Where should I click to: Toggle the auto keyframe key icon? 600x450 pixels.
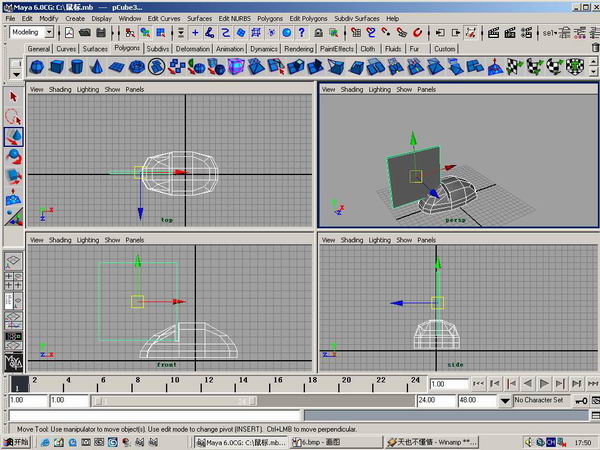coord(581,401)
